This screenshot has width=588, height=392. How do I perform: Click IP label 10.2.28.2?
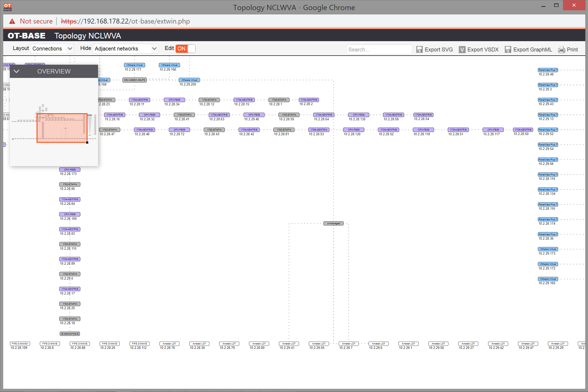(306, 104)
